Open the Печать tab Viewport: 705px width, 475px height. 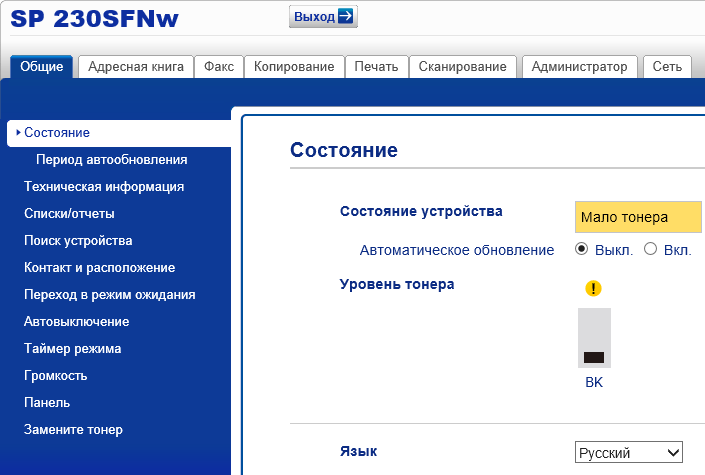(376, 67)
